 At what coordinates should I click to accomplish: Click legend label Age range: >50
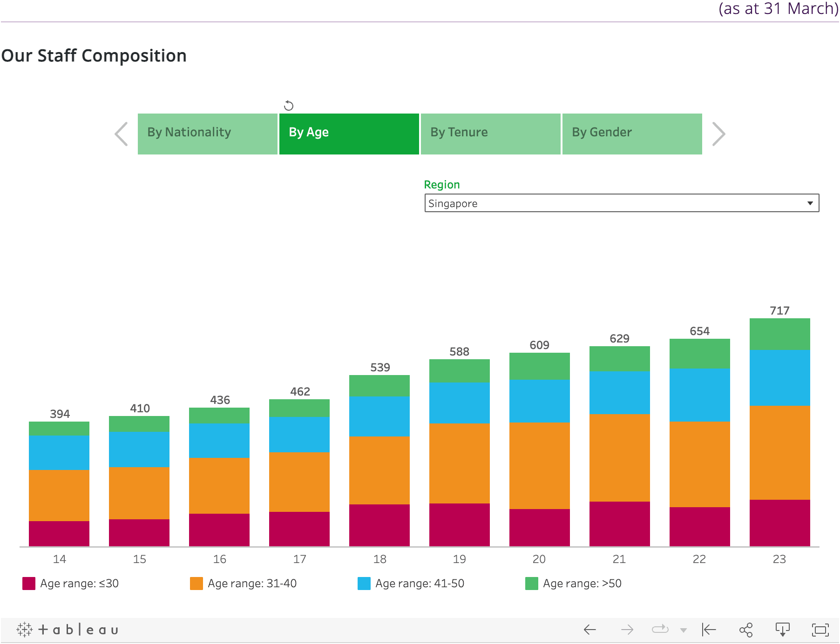point(583,584)
